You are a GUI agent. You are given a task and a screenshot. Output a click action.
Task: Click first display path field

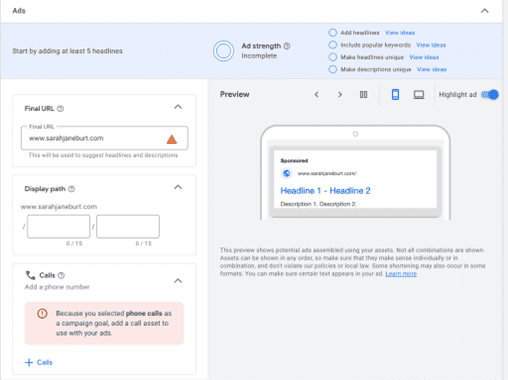(59, 226)
